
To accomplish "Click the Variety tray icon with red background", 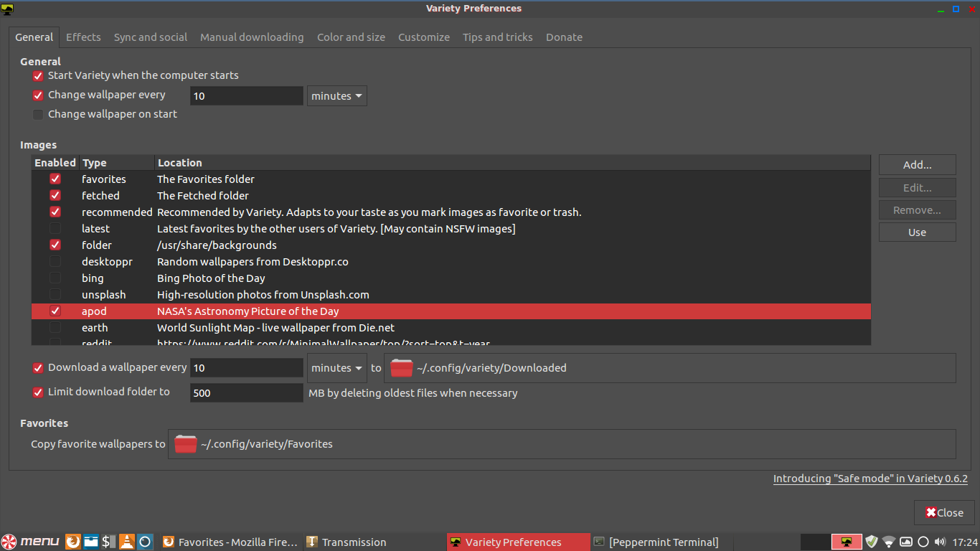I will pyautogui.click(x=847, y=542).
